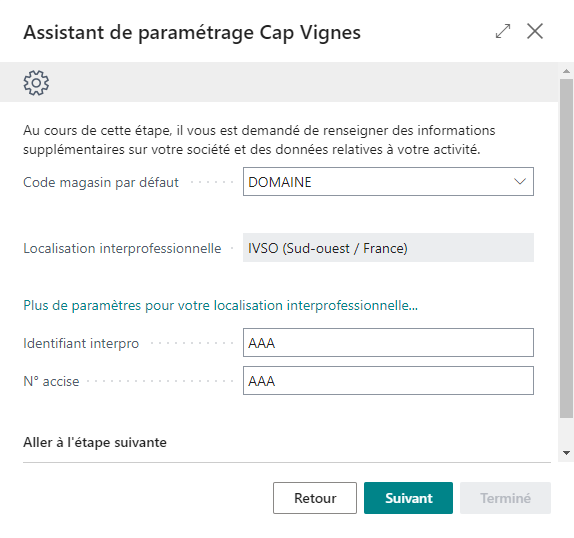Click the Code magasin par défaut label
This screenshot has height=538, width=574.
[x=101, y=182]
